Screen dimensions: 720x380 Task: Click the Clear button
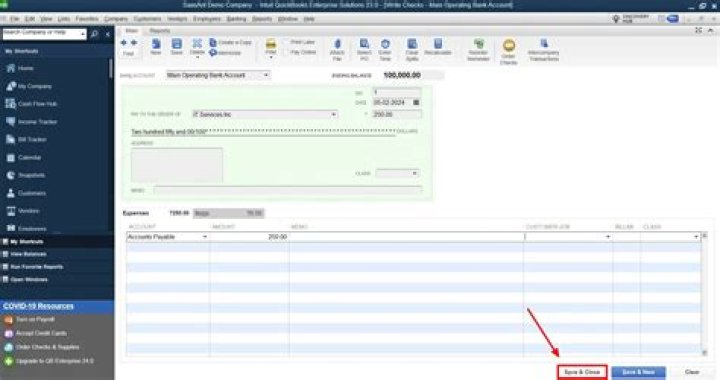(692, 372)
